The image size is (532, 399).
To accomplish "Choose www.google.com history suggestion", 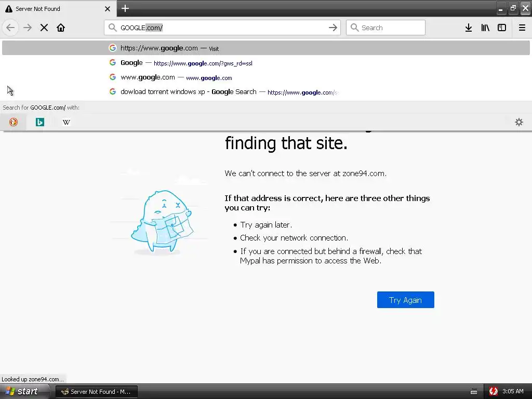I will point(265,77).
